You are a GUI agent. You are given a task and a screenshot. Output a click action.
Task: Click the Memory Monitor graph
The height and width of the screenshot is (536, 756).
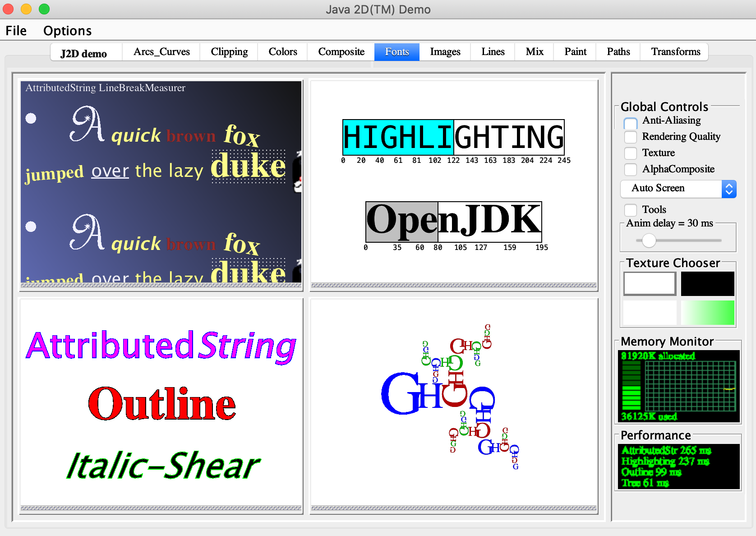point(678,386)
